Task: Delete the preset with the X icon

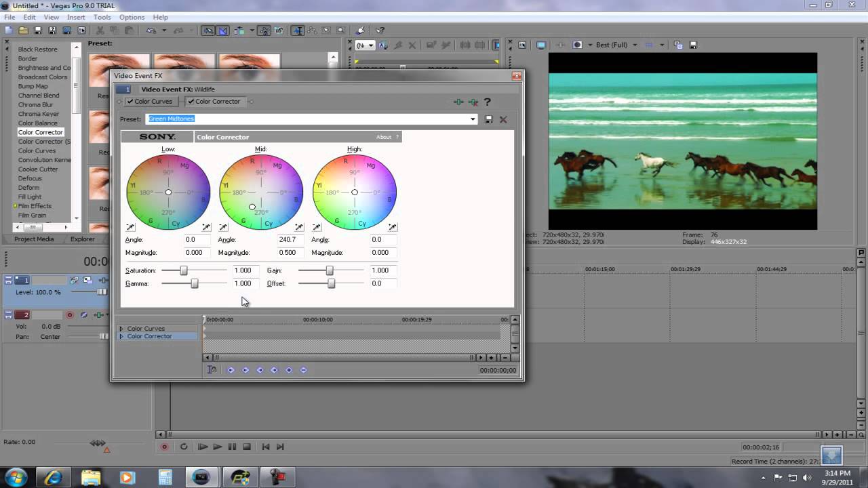Action: pyautogui.click(x=503, y=119)
